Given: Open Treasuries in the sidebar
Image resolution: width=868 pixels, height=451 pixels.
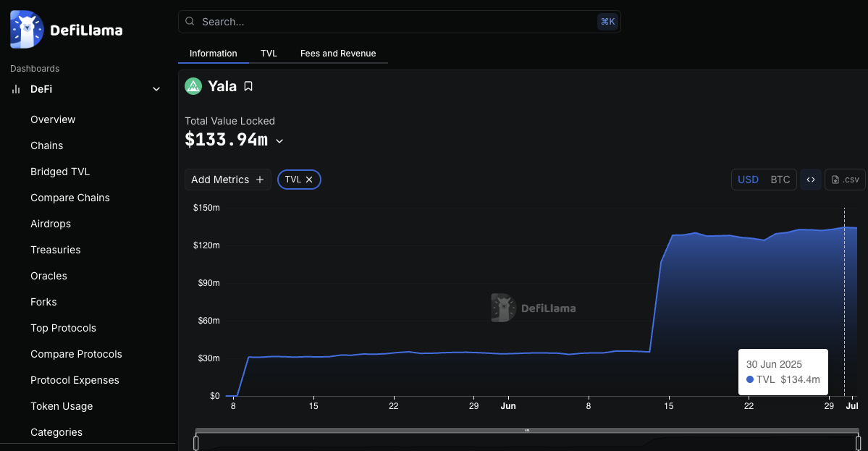Looking at the screenshot, I should pyautogui.click(x=55, y=250).
